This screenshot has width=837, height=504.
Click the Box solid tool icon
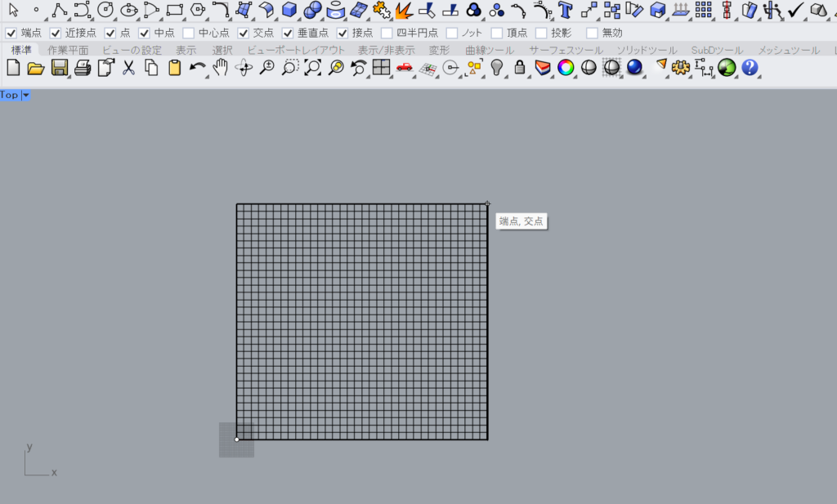click(x=289, y=10)
